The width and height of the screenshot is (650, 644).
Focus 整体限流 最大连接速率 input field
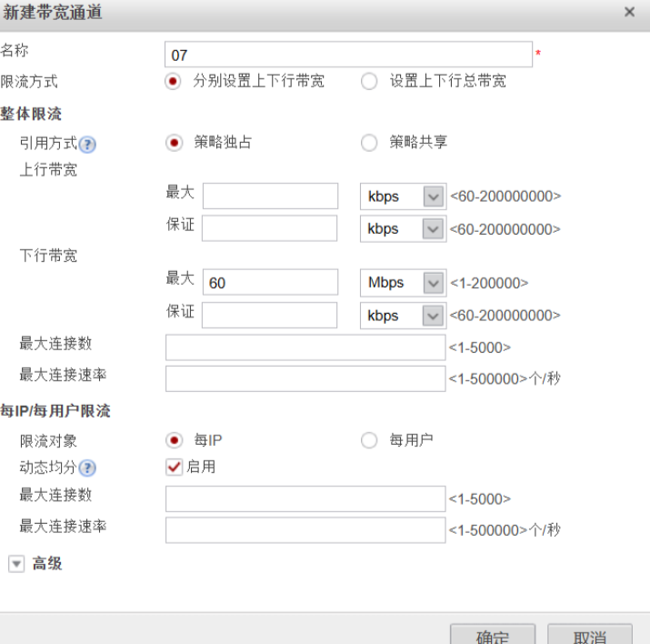pyautogui.click(x=305, y=378)
